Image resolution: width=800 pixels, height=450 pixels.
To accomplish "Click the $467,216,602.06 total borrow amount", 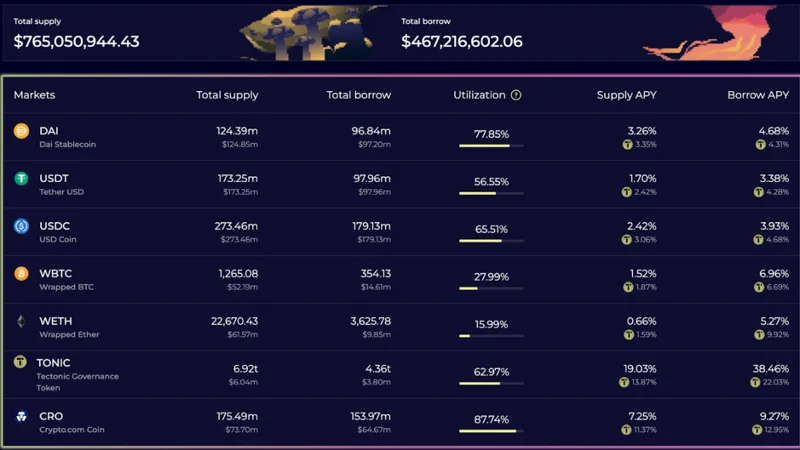I will 462,41.
